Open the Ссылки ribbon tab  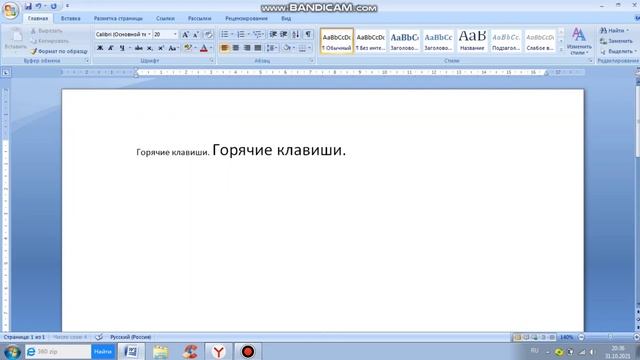(165, 19)
